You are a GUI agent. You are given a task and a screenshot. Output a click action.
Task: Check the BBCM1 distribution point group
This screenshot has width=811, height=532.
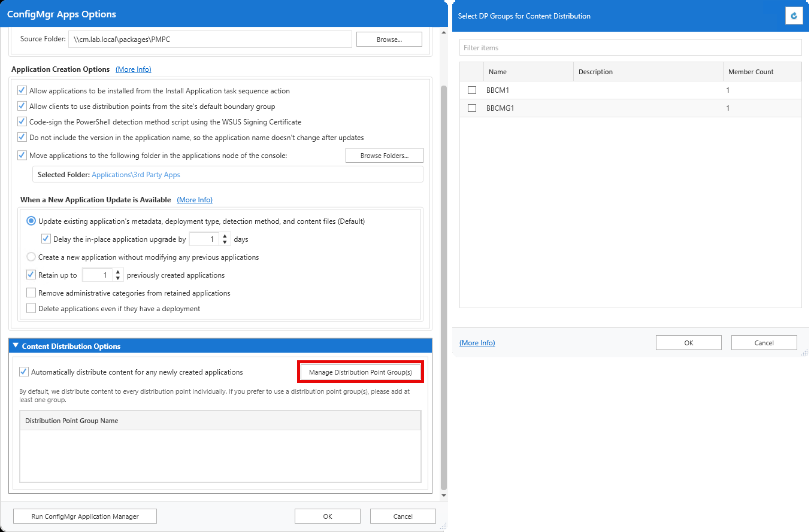coord(472,90)
